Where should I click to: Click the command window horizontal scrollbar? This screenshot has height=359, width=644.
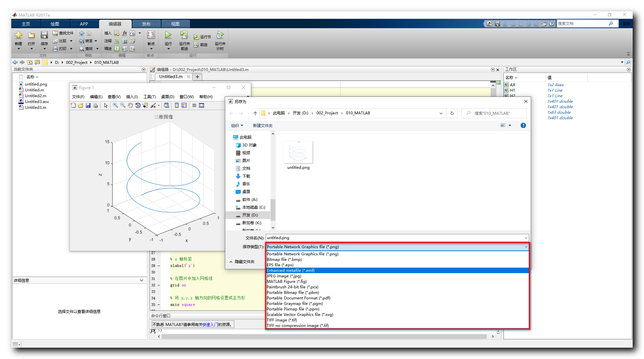click(x=324, y=337)
